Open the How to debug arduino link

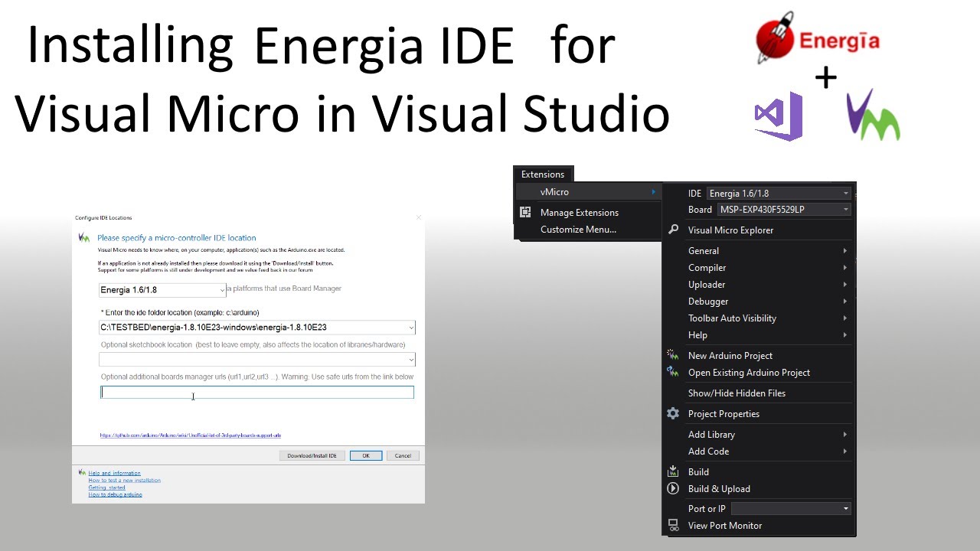click(115, 494)
